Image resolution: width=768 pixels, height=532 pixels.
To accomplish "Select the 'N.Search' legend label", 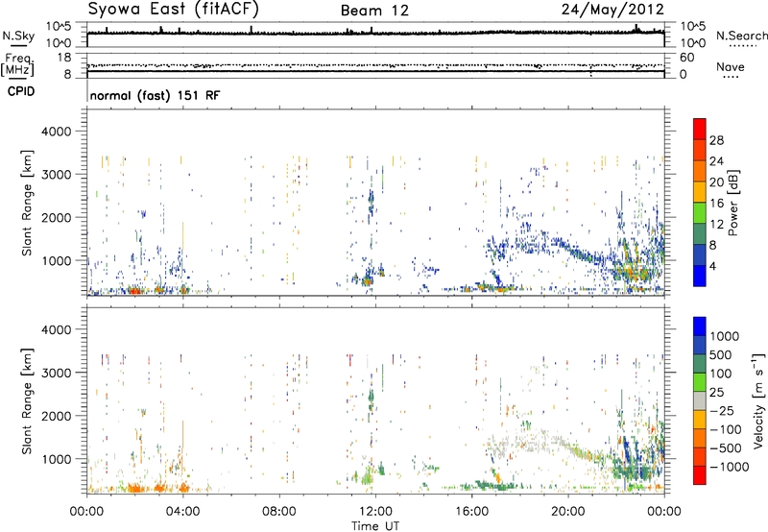I will coord(742,36).
